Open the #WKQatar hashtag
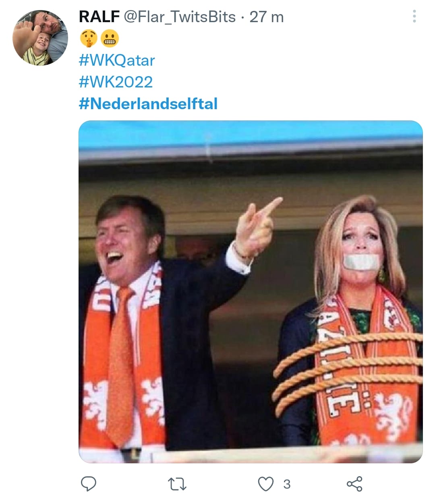Image resolution: width=435 pixels, height=504 pixels. pos(117,60)
